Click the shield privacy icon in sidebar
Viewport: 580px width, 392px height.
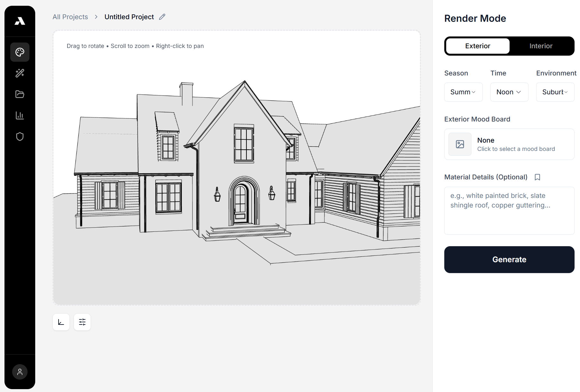coord(20,137)
